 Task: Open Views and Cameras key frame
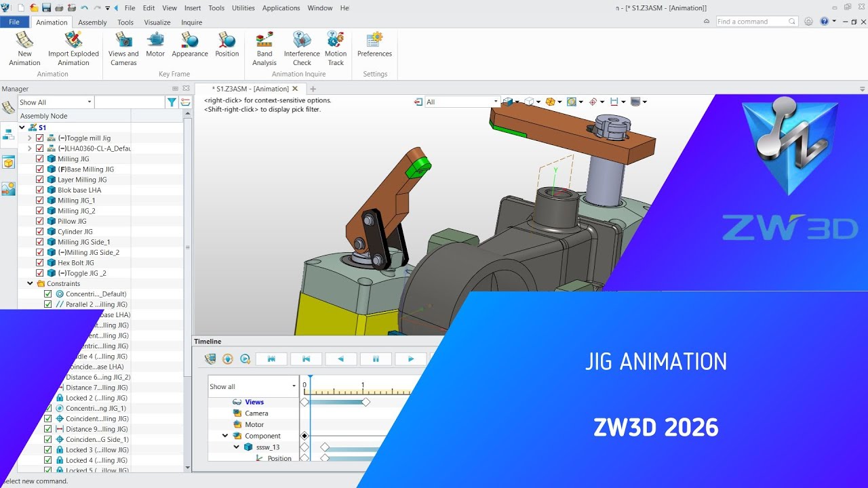pyautogui.click(x=123, y=48)
